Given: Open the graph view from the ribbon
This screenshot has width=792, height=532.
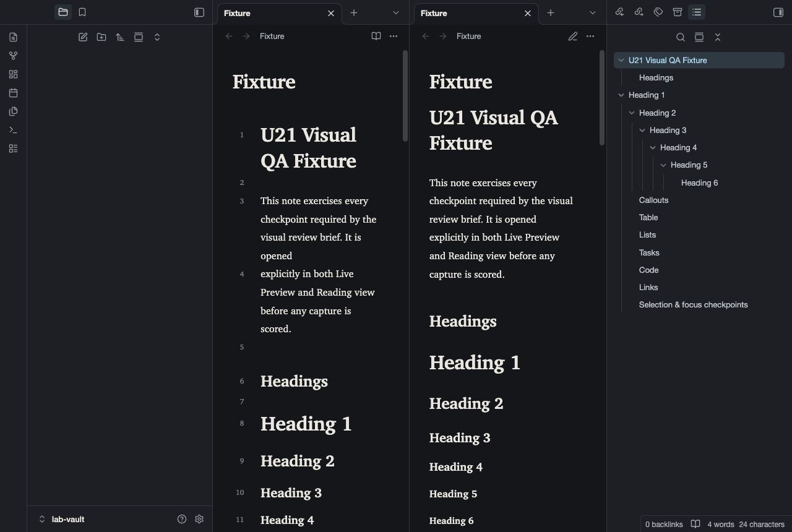Looking at the screenshot, I should (14, 56).
